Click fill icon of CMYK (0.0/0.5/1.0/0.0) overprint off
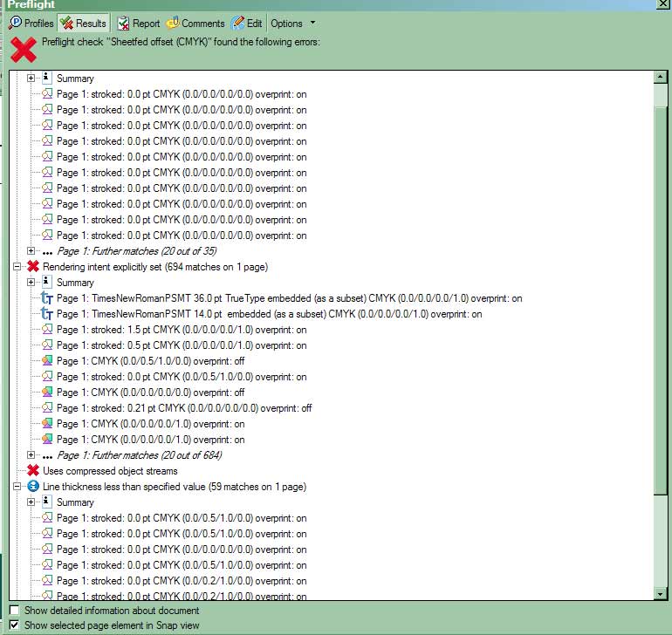The width and height of the screenshot is (672, 635). coord(47,360)
